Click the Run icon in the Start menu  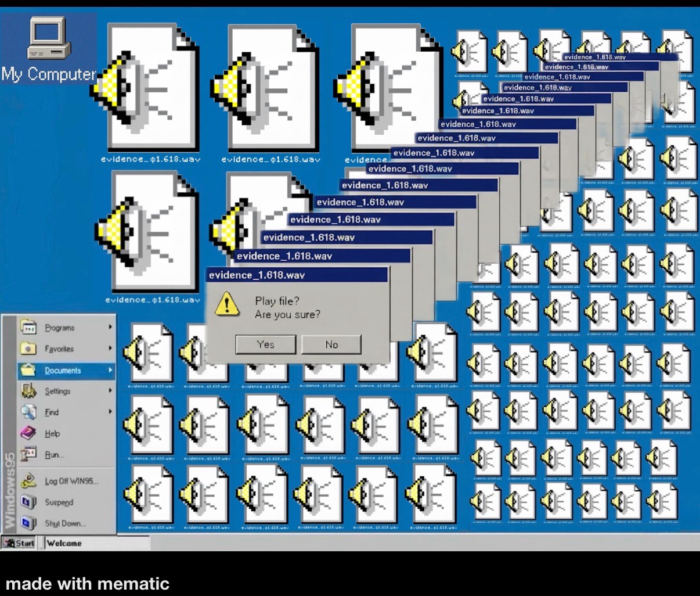click(28, 454)
